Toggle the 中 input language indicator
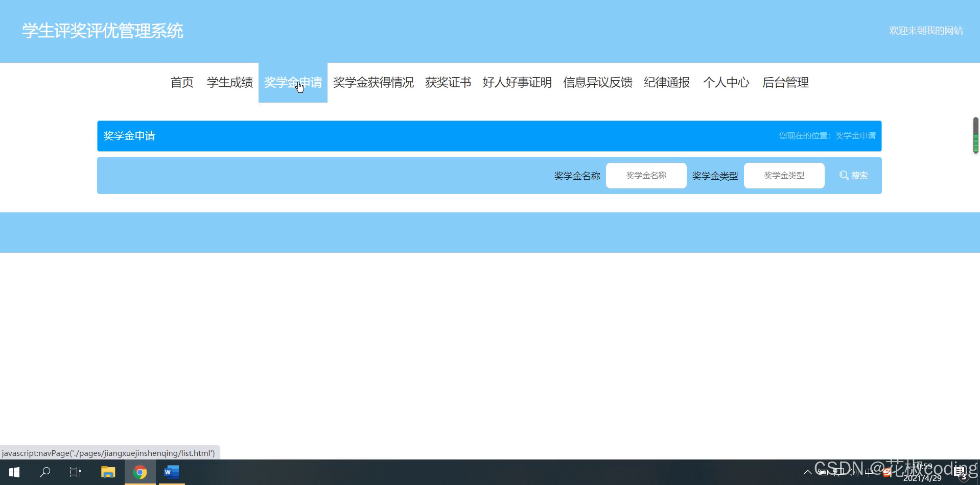The image size is (980, 485). (x=869, y=472)
